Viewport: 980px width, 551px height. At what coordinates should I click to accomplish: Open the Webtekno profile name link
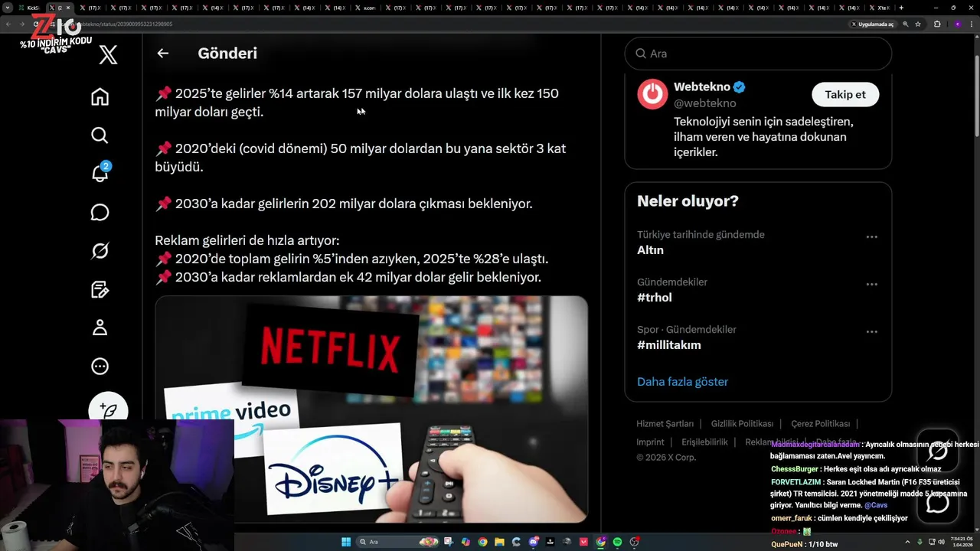click(702, 86)
